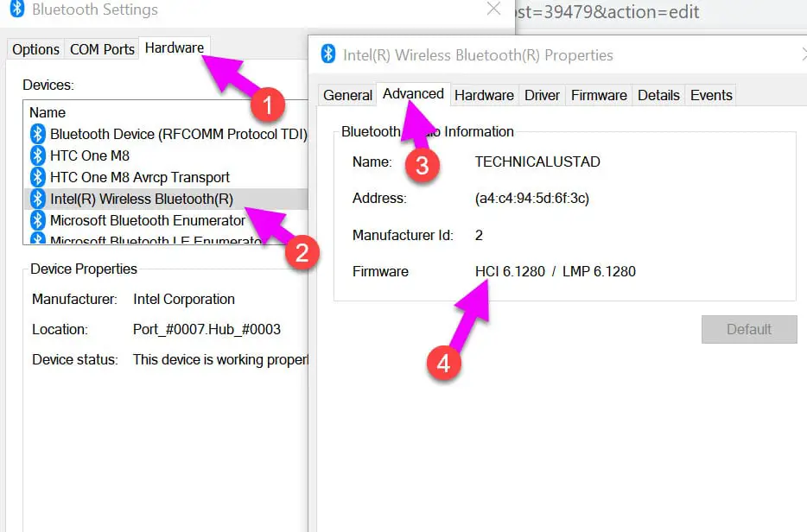The height and width of the screenshot is (532, 807).
Task: Click the Name column header in Devices list
Action: pos(48,112)
